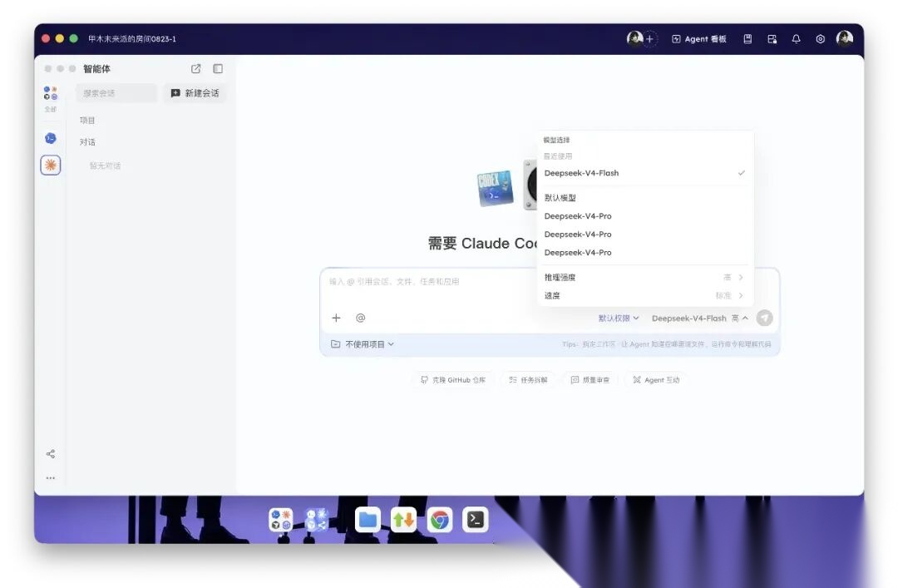
Task: Click the Codex terminal card image
Action: (x=495, y=188)
